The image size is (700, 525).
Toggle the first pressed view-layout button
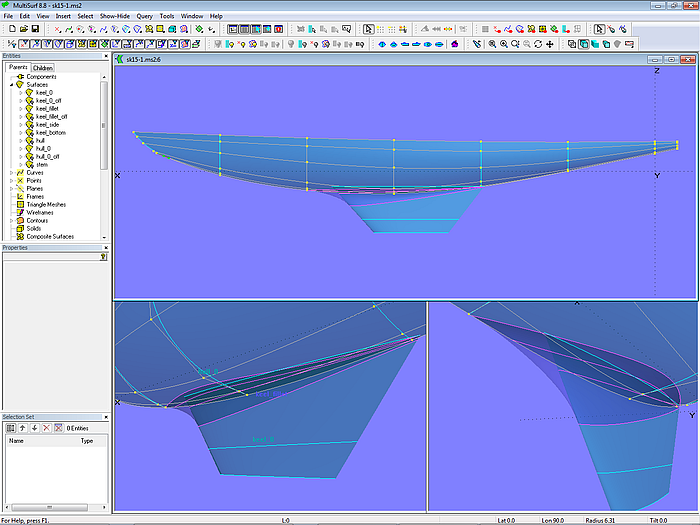coord(232,29)
